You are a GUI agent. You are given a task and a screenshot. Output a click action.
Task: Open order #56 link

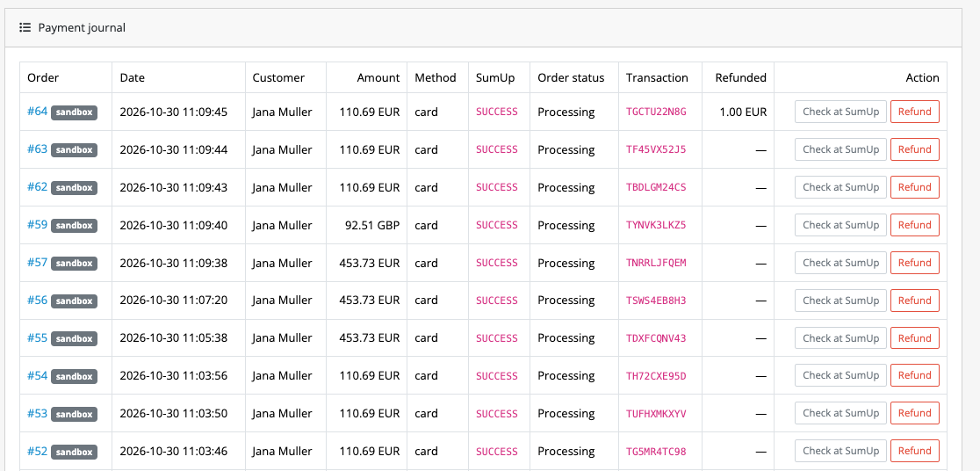[38, 301]
